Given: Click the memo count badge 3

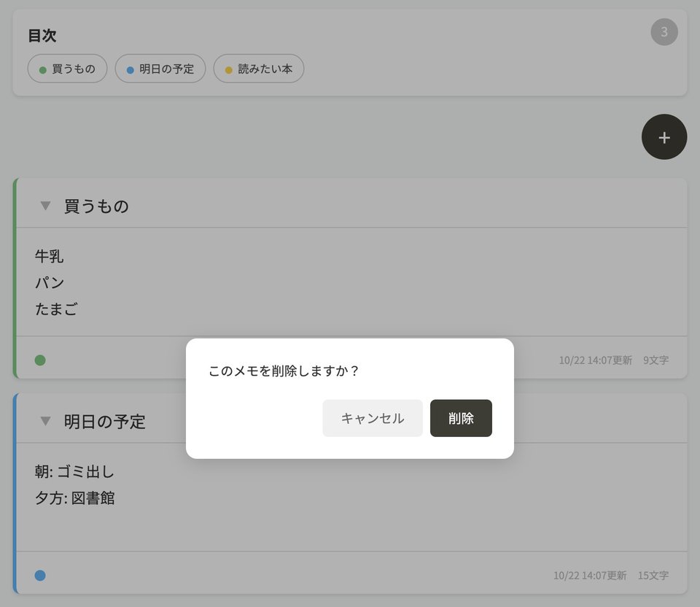Looking at the screenshot, I should tap(664, 32).
